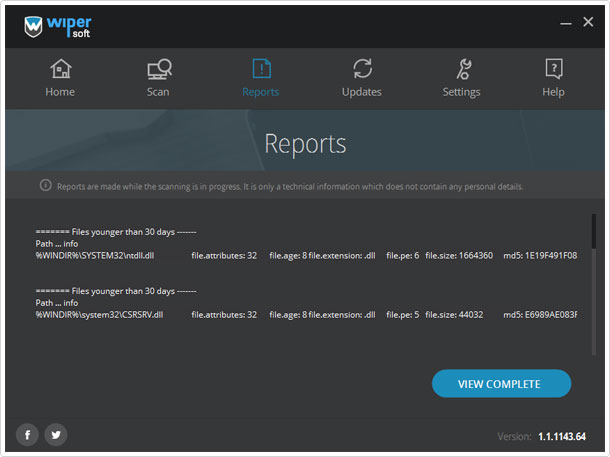Click the md5: 1E19F491F08 value

(x=540, y=256)
